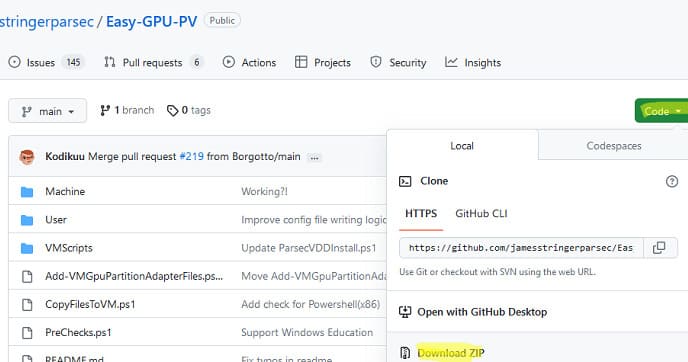Select the GitHub CLI clone option
The image size is (688, 362).
(x=481, y=214)
